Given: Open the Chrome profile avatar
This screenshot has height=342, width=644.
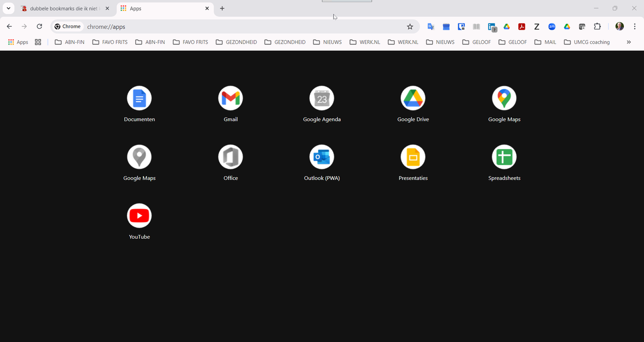Looking at the screenshot, I should (x=620, y=27).
